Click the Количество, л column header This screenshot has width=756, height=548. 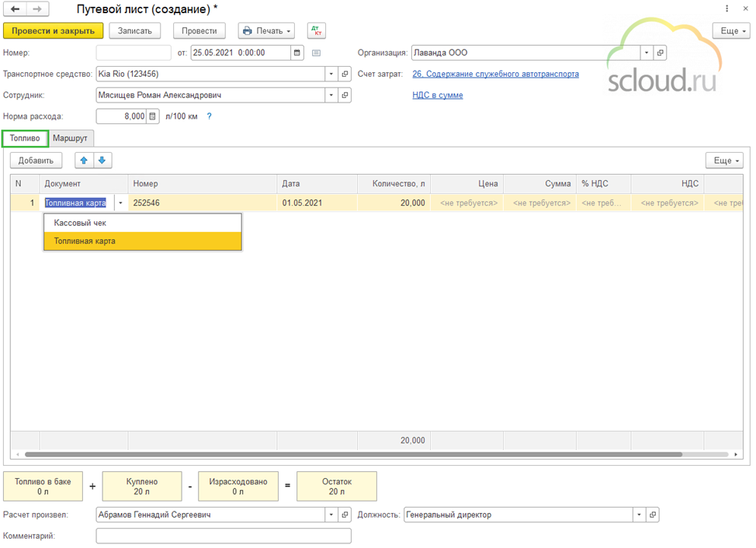(394, 184)
